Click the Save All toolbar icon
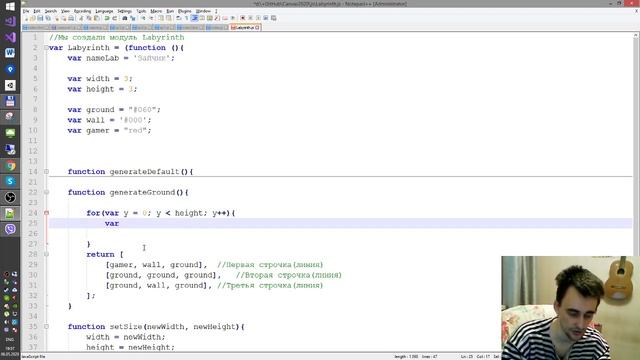 click(48, 18)
